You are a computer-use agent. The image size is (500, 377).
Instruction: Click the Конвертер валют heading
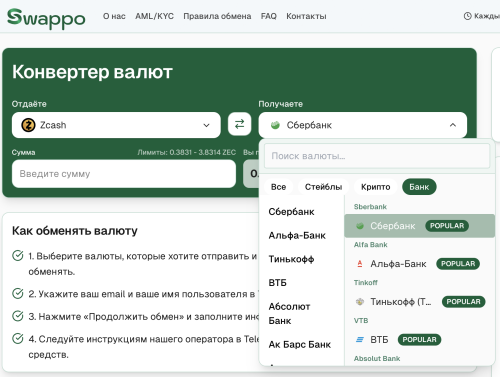(92, 72)
